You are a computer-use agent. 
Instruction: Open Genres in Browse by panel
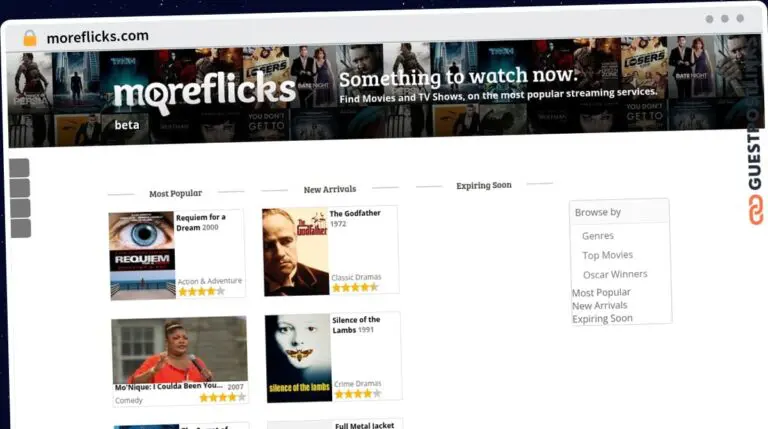(x=598, y=236)
